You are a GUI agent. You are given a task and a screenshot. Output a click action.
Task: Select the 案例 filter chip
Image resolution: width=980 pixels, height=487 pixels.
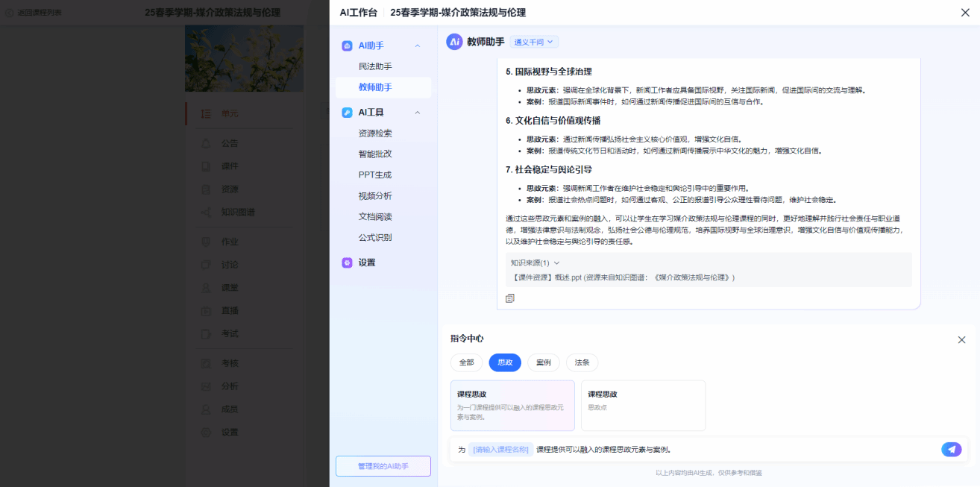pyautogui.click(x=544, y=362)
